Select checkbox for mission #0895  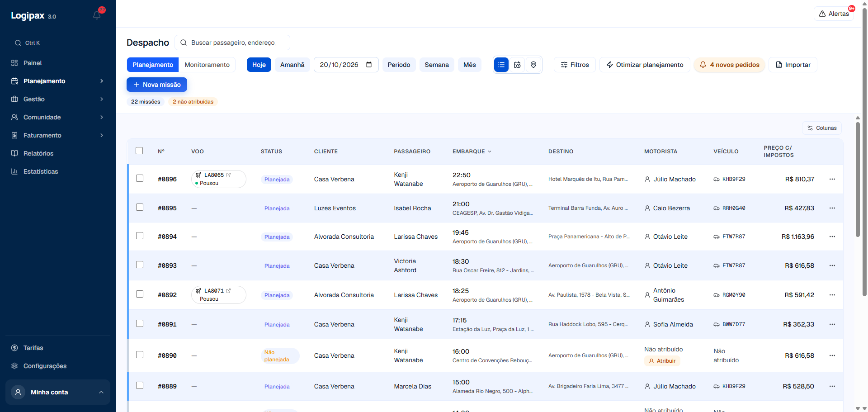(140, 207)
